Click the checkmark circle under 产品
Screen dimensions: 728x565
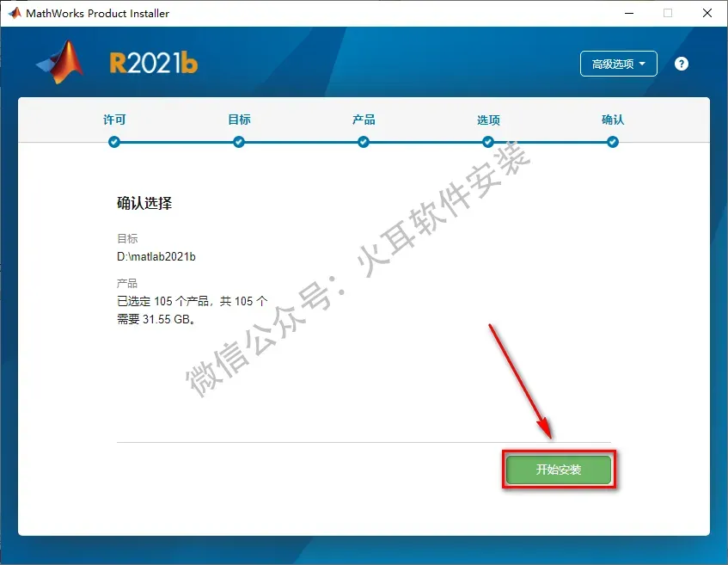364,142
